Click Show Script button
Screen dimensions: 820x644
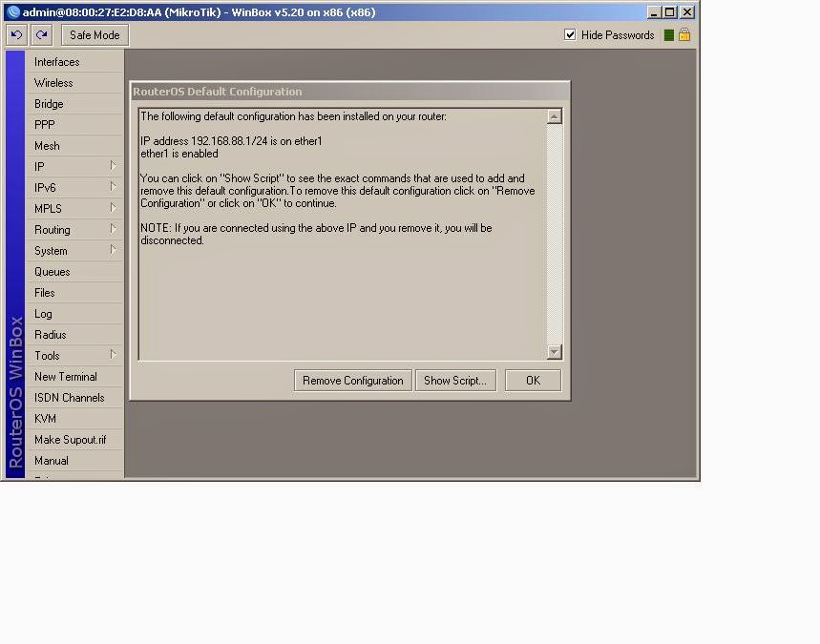point(455,381)
